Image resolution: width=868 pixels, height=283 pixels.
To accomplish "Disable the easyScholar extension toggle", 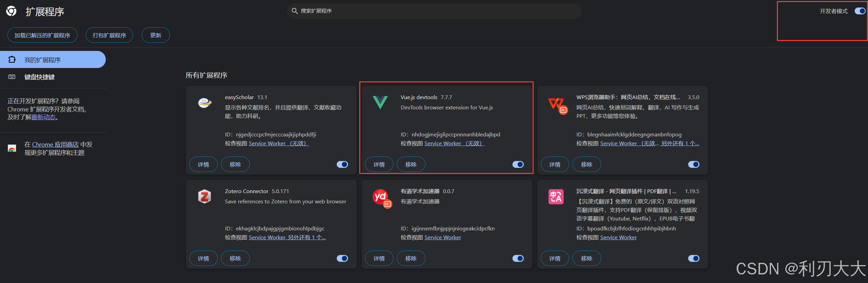I will coord(342,164).
